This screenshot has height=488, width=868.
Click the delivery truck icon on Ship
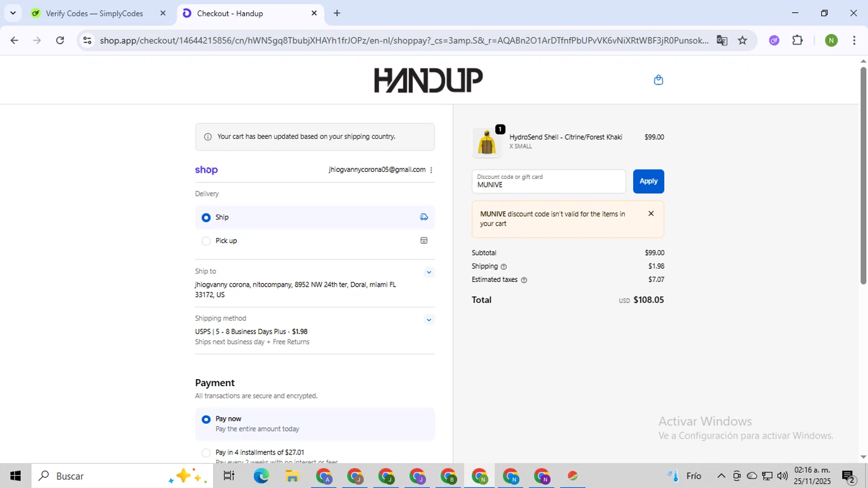pyautogui.click(x=424, y=217)
